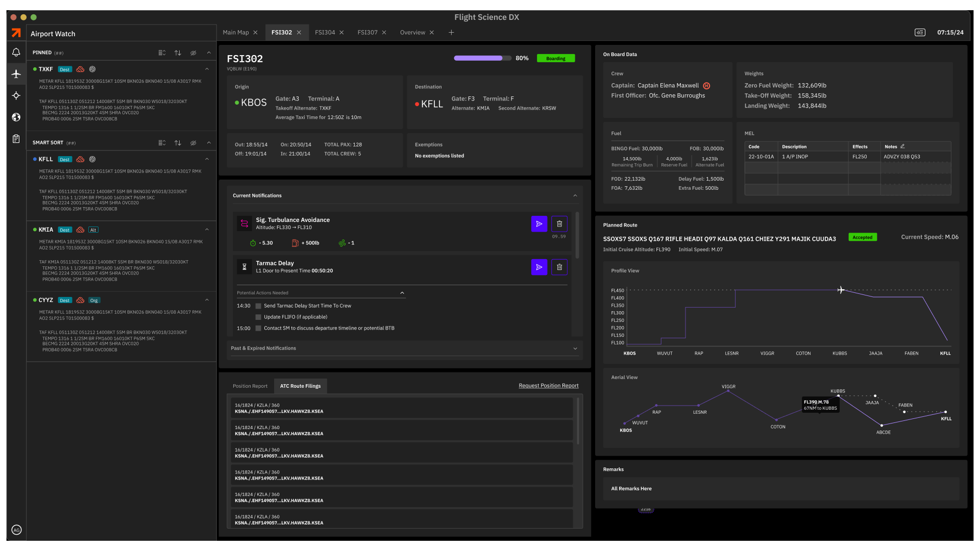Click the 80% boarding progress bar
The image size is (980, 551).
click(x=482, y=58)
